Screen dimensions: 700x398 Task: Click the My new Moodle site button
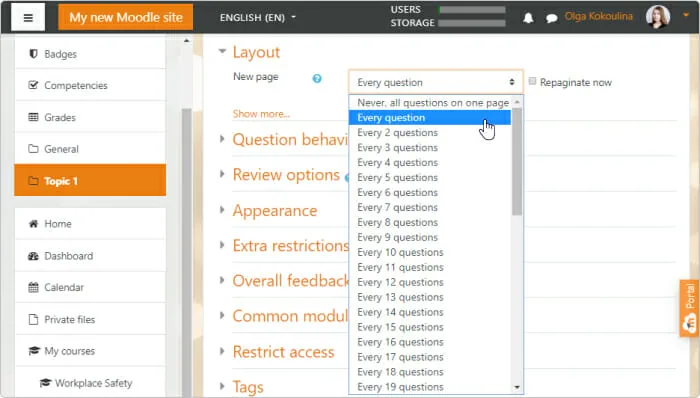coord(125,17)
